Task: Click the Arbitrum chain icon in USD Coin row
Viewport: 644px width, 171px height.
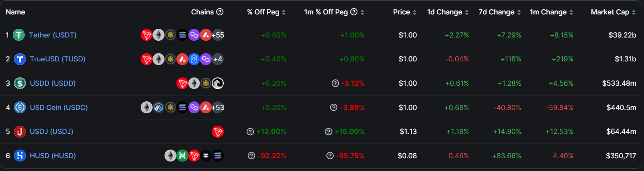Action: [158, 108]
